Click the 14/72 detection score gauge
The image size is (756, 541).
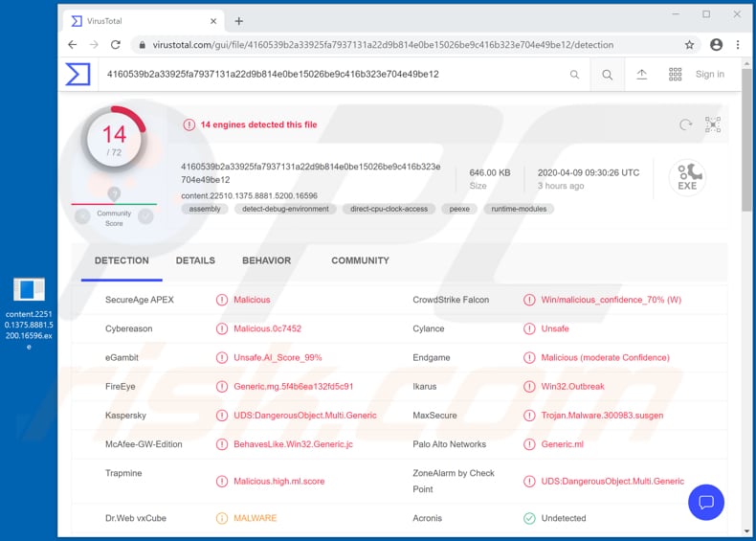(114, 138)
